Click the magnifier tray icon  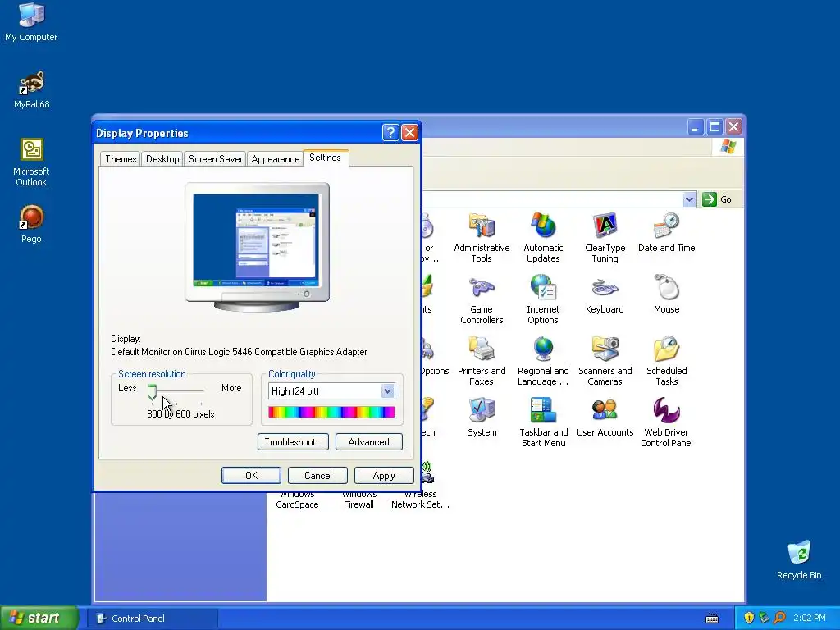(780, 618)
